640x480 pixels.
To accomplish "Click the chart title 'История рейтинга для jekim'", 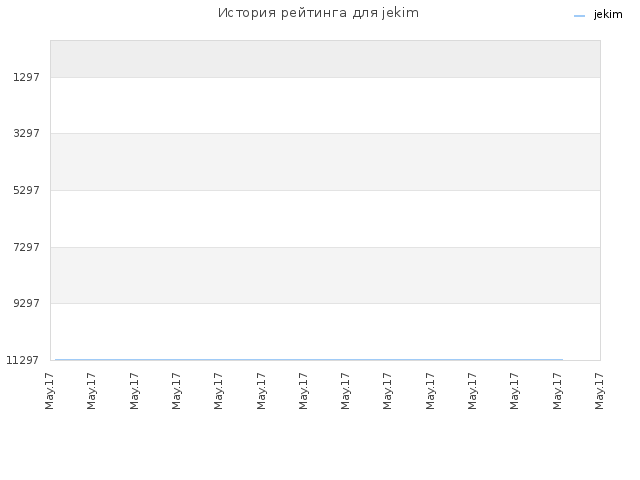I will (318, 13).
